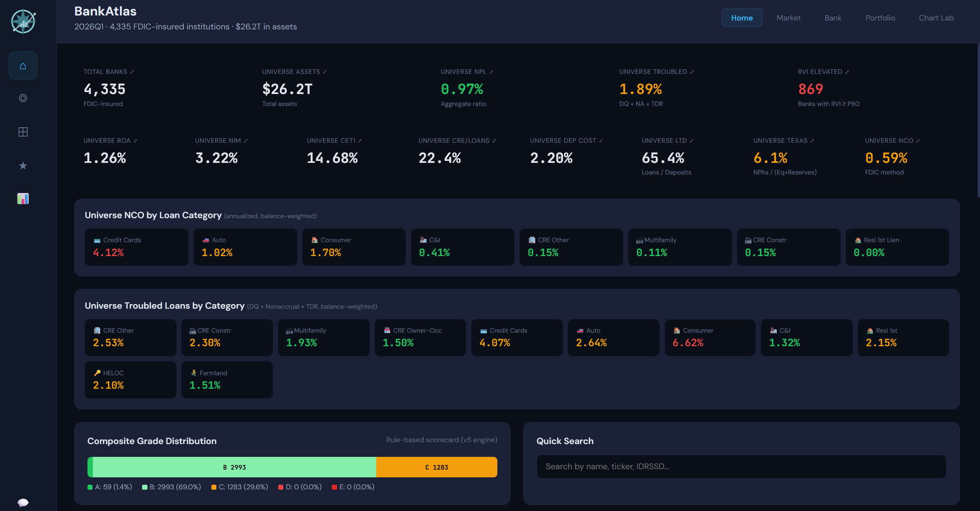This screenshot has height=511, width=980.
Task: Open the Consumer NCO card 1.70%
Action: point(354,247)
